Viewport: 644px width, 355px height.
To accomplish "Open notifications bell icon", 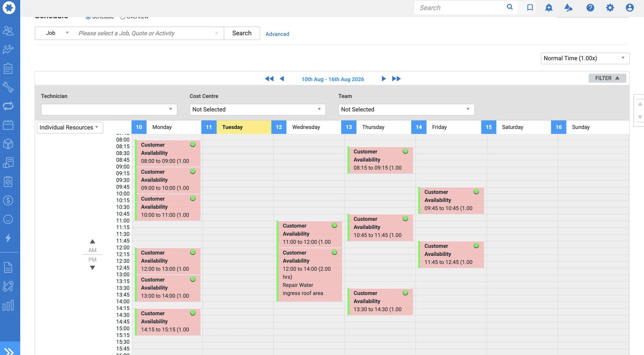I will [x=549, y=7].
